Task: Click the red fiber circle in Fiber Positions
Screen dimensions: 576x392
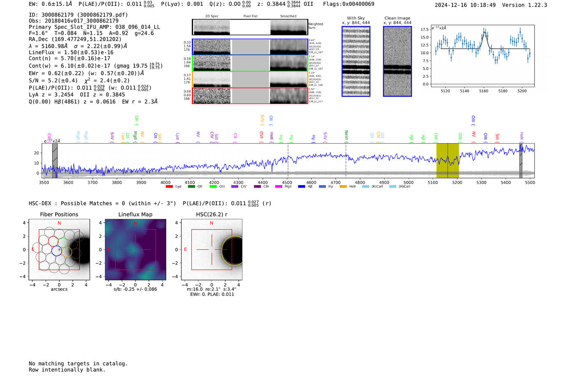Action: click(53, 241)
